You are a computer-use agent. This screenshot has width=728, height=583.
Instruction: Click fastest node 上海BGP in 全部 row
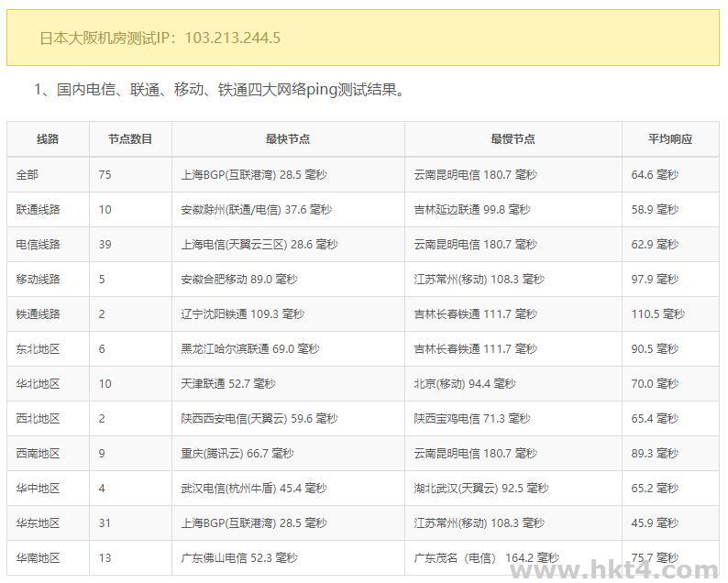coord(254,174)
